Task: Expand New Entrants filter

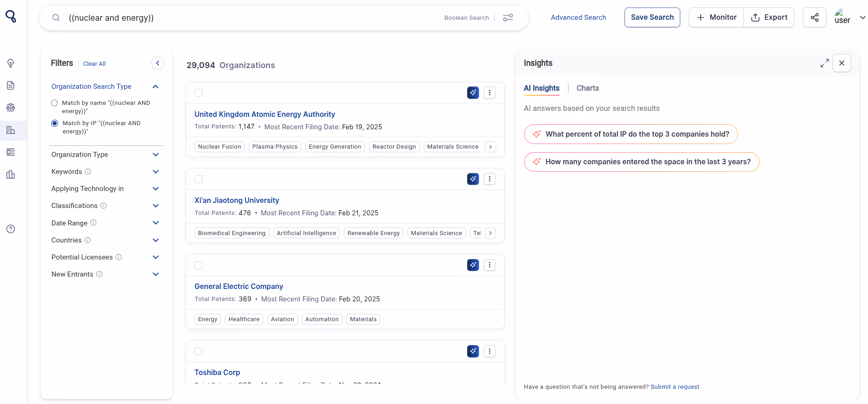Action: 155,274
